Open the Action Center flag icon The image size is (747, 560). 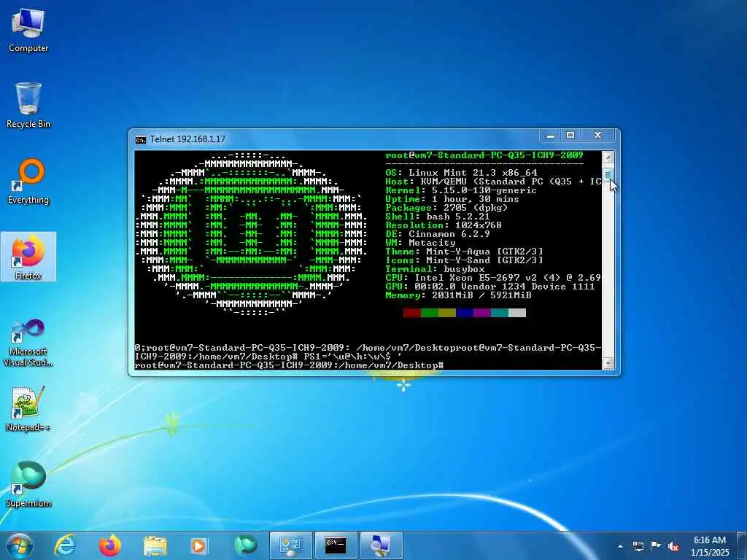pos(656,546)
